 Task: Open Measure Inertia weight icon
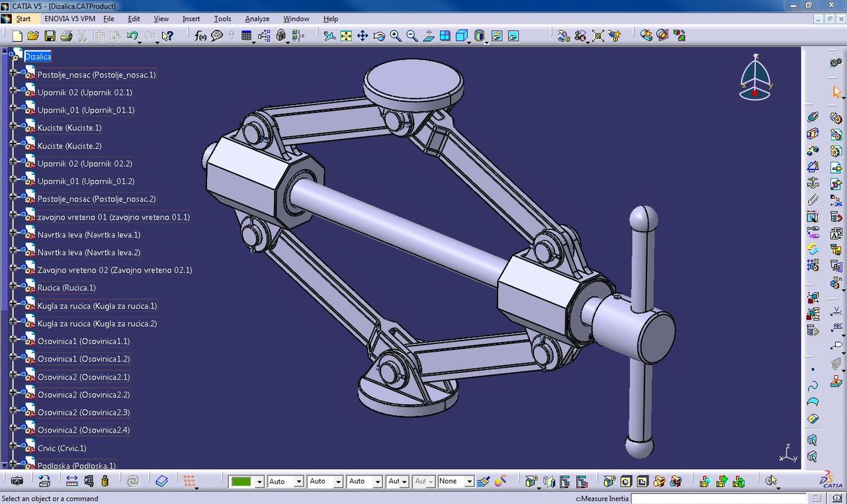105,481
